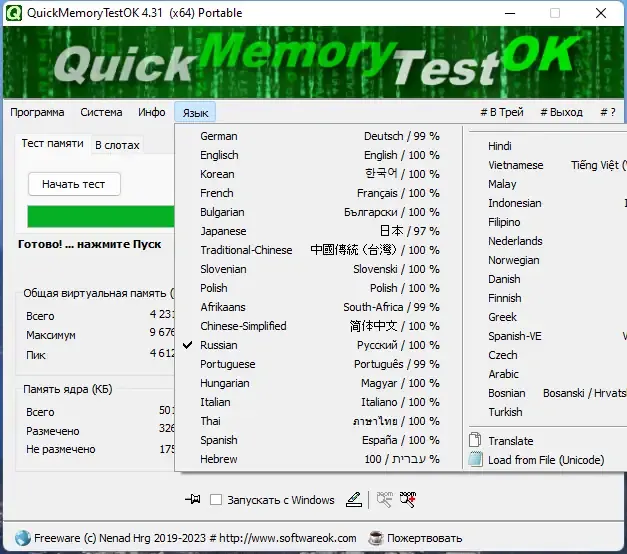Click the Пожертвовать donate link
Image resolution: width=627 pixels, height=554 pixels.
pyautogui.click(x=424, y=538)
